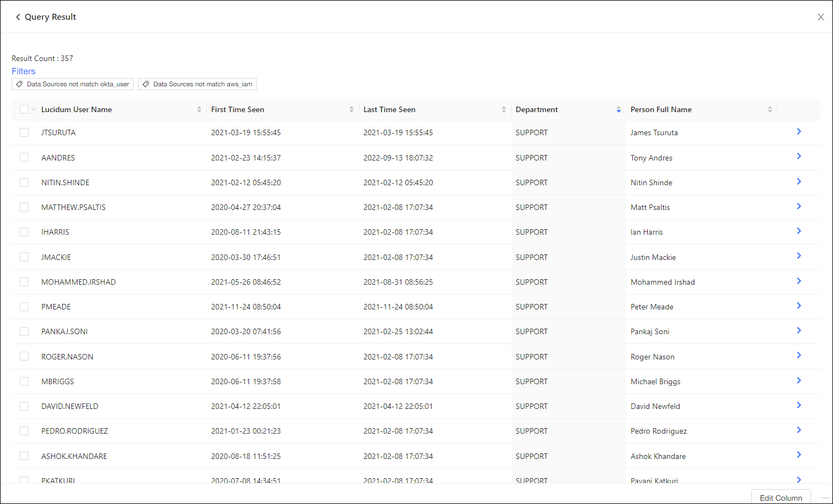Select checkbox for PEDRO.RODRIGUEZ row

pyautogui.click(x=24, y=431)
